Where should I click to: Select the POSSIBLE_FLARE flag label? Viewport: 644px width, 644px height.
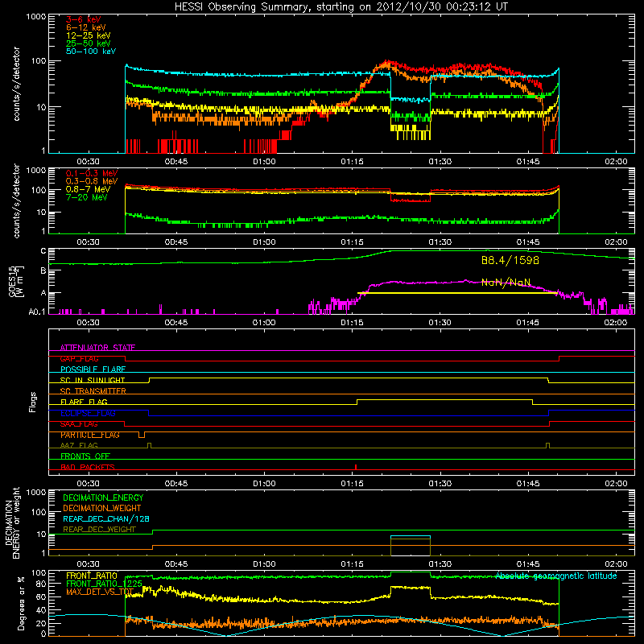click(x=93, y=369)
